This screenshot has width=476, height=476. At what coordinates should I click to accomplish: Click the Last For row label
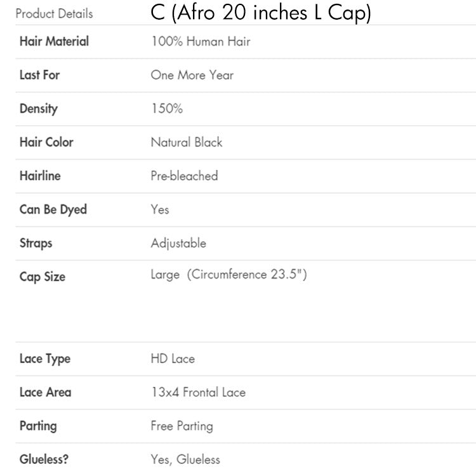pos(39,75)
